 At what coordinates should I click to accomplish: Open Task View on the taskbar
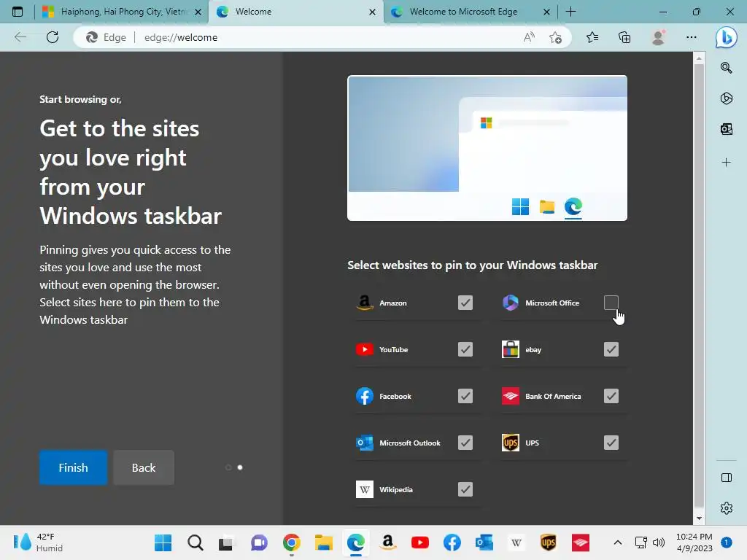tap(228, 542)
